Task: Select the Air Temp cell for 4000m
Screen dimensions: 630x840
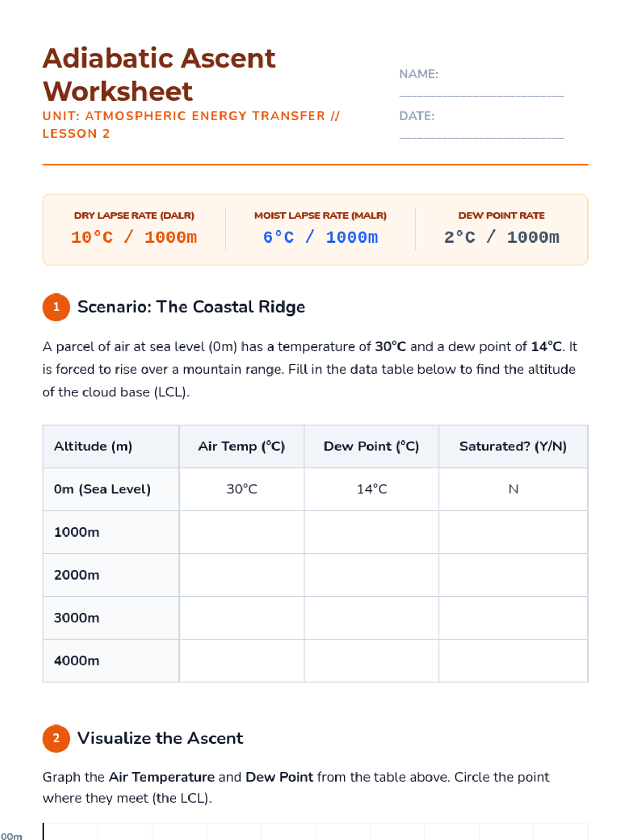Action: click(x=241, y=661)
